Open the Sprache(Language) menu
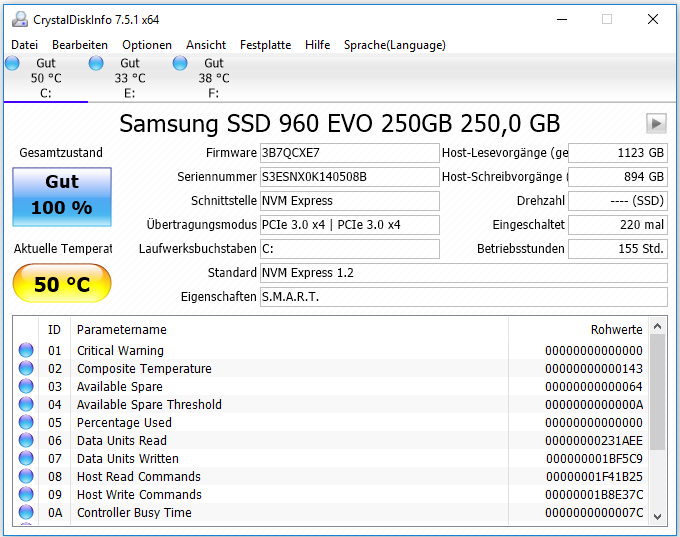Viewport: 680px width, 537px height. coord(395,45)
